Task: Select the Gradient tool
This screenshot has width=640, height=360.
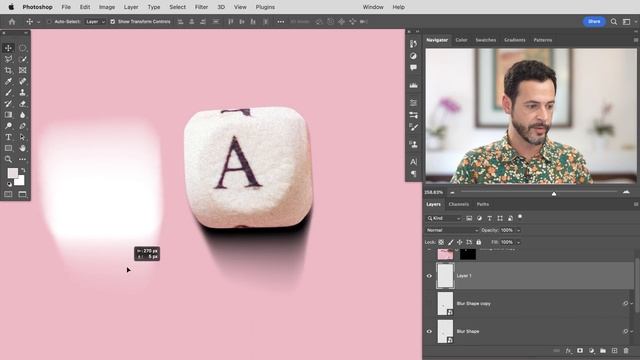Action: (8, 115)
